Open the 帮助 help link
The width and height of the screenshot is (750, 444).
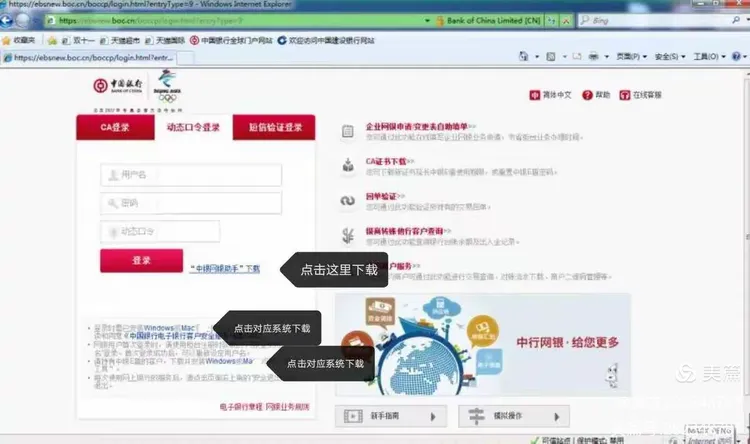click(596, 95)
